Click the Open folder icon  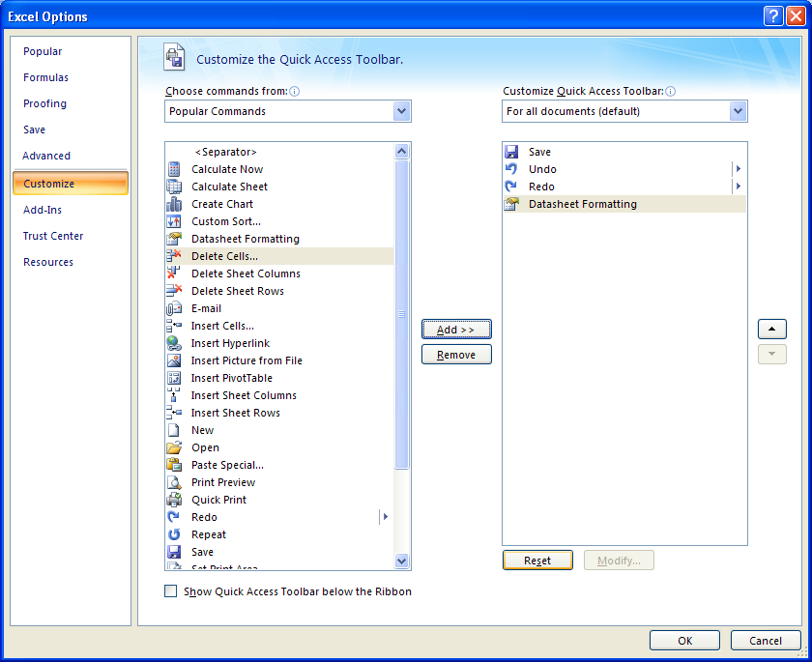(174, 447)
